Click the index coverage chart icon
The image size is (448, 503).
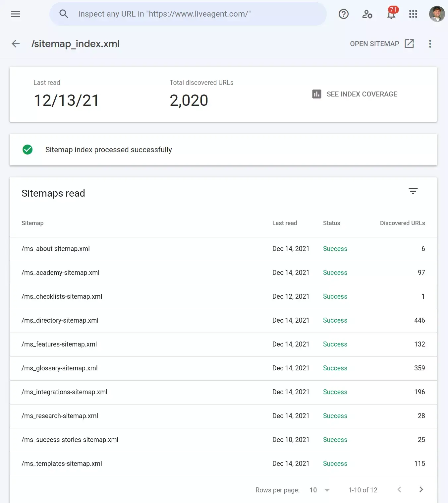pos(316,94)
